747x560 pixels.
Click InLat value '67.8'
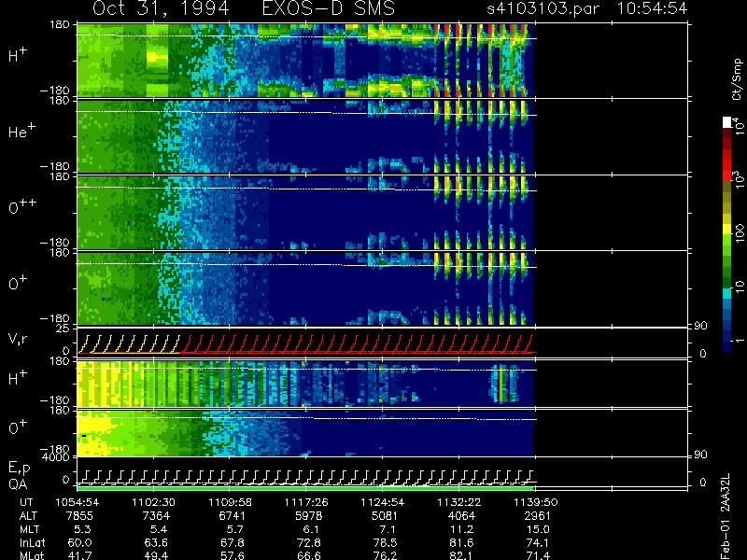pyautogui.click(x=232, y=542)
